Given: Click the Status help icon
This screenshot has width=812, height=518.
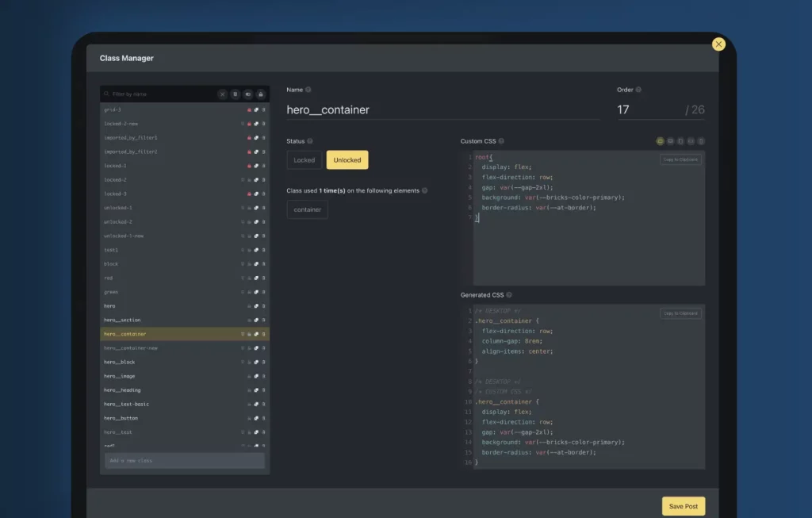Looking at the screenshot, I should tap(310, 141).
